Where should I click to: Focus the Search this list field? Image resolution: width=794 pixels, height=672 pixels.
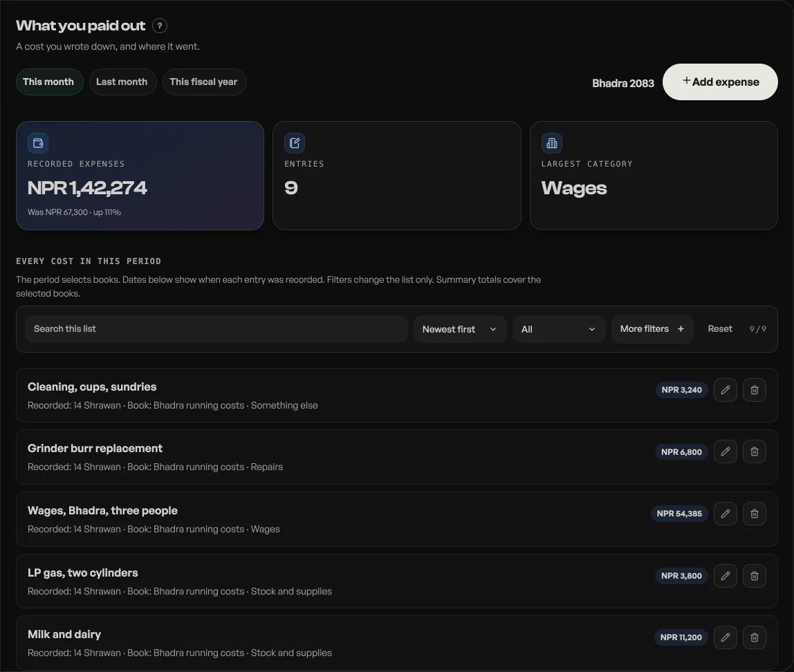coord(216,329)
